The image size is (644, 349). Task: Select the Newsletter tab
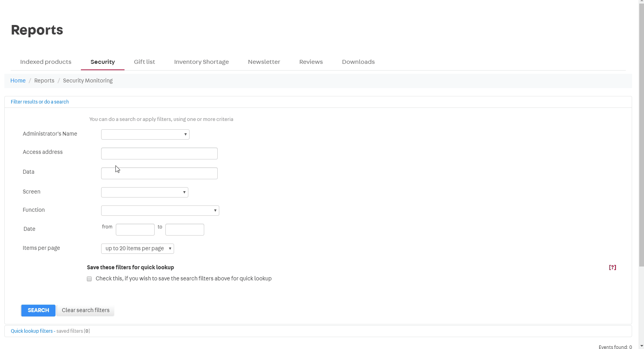click(264, 62)
